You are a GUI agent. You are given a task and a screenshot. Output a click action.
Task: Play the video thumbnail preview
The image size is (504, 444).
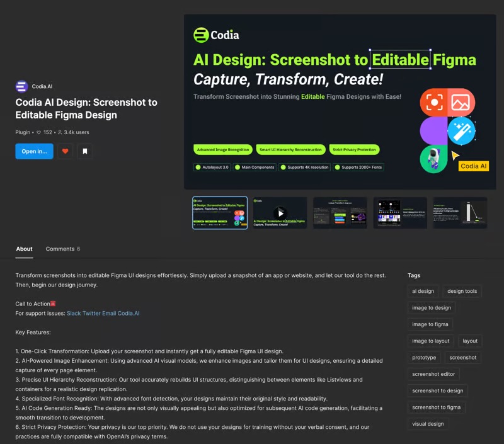click(x=280, y=213)
